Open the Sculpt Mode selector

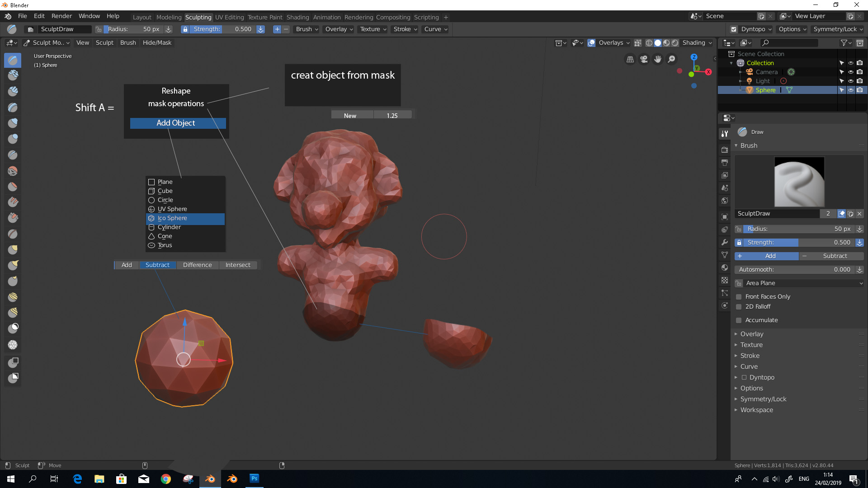[46, 43]
